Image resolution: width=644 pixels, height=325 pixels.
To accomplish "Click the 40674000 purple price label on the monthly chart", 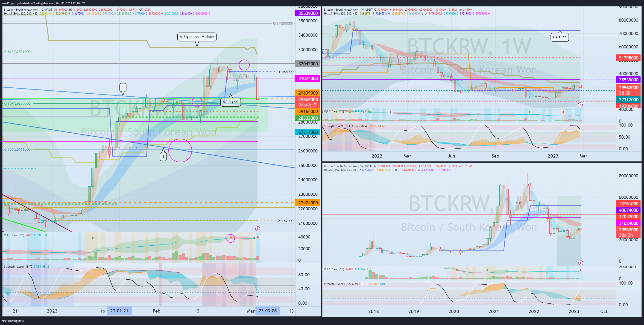I will coord(628,210).
